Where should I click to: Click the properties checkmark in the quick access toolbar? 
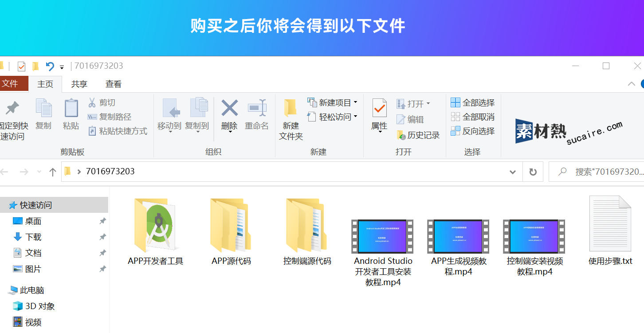21,67
